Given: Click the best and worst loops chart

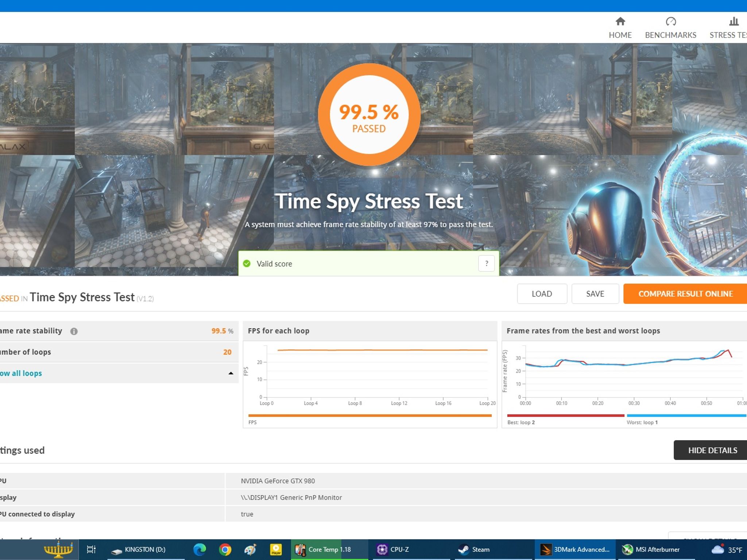Looking at the screenshot, I should [x=624, y=375].
